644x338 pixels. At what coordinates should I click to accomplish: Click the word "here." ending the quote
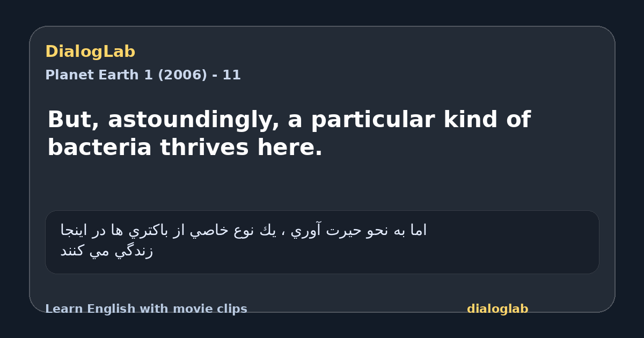[x=290, y=148]
